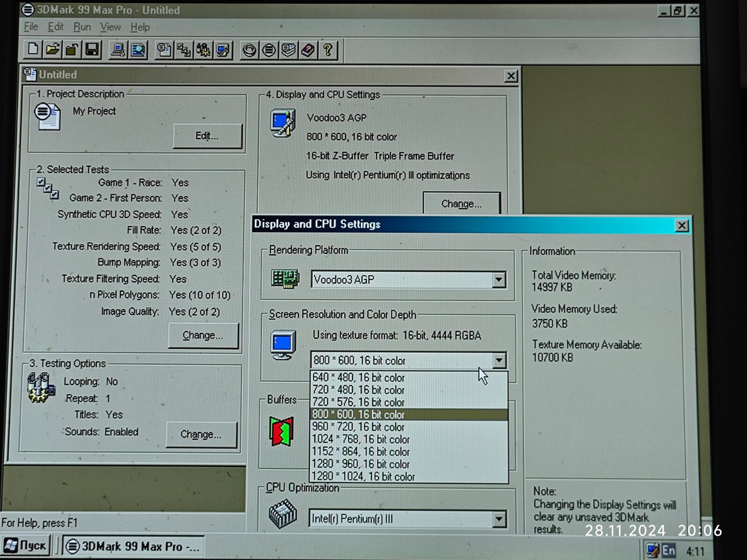Click the Edit... button in Project Description
The width and height of the screenshot is (747, 560).
[207, 136]
